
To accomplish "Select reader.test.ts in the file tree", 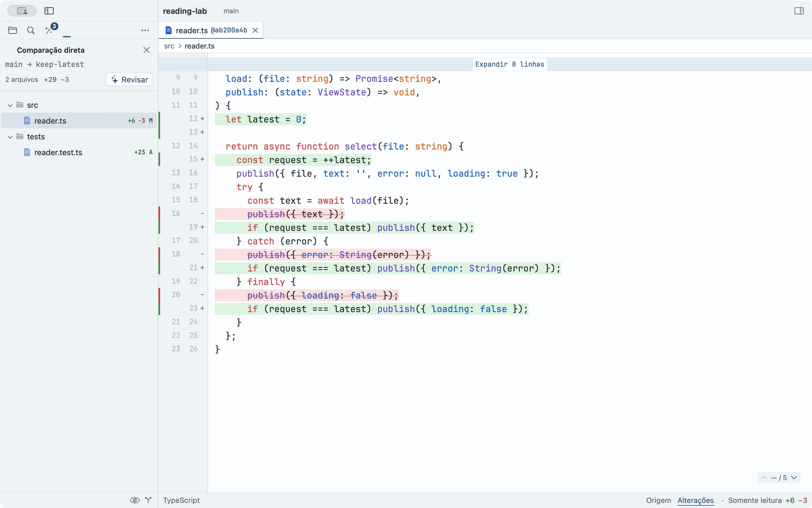I will click(x=79, y=152).
